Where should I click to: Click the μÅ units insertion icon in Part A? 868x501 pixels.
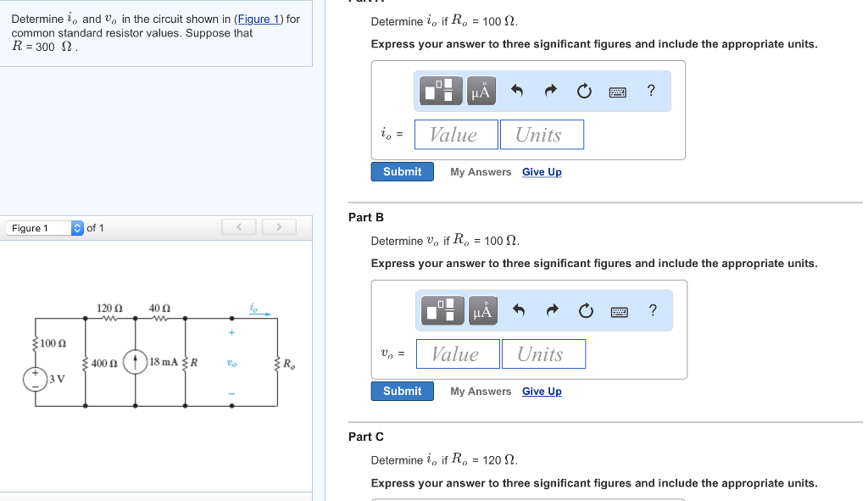click(x=481, y=91)
